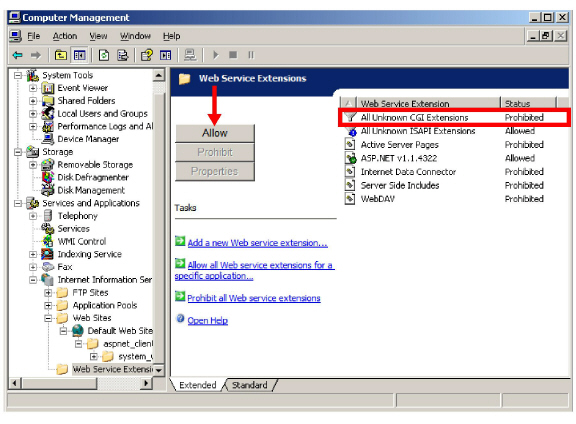576x424 pixels.
Task: Click the Services gear icon in tree
Action: [x=48, y=229]
